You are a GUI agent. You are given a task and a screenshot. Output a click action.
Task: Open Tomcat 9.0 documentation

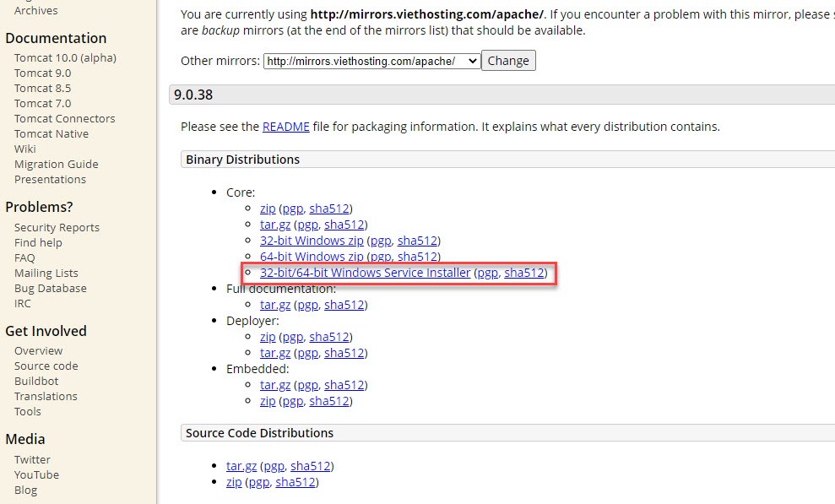42,73
